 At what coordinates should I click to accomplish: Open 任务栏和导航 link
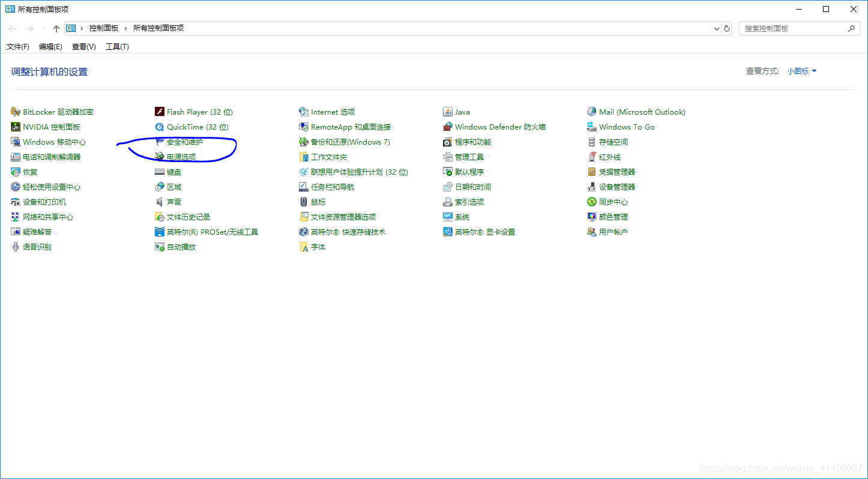click(x=333, y=187)
